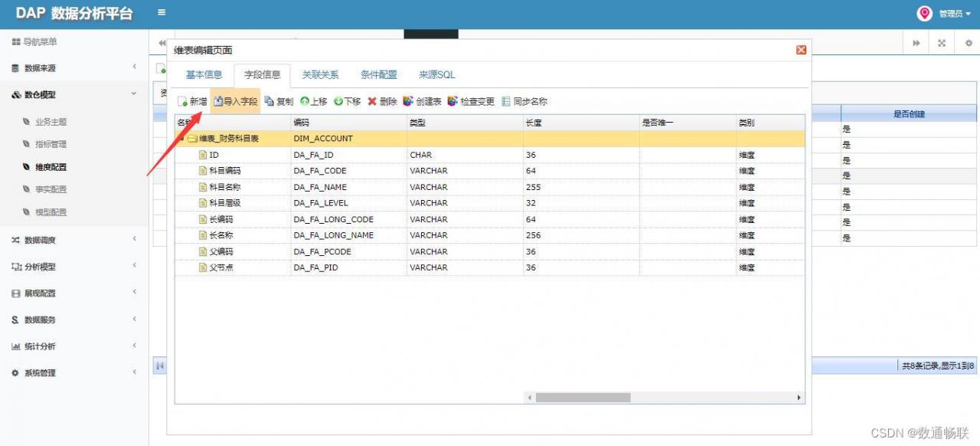The height and width of the screenshot is (446, 980).
Task: Move field down with 下移
Action: [x=347, y=101]
